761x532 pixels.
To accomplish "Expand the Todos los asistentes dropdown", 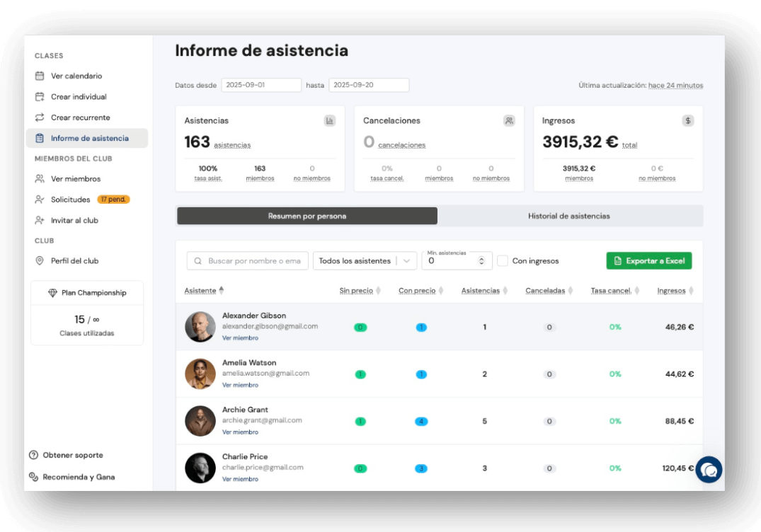I will point(365,261).
